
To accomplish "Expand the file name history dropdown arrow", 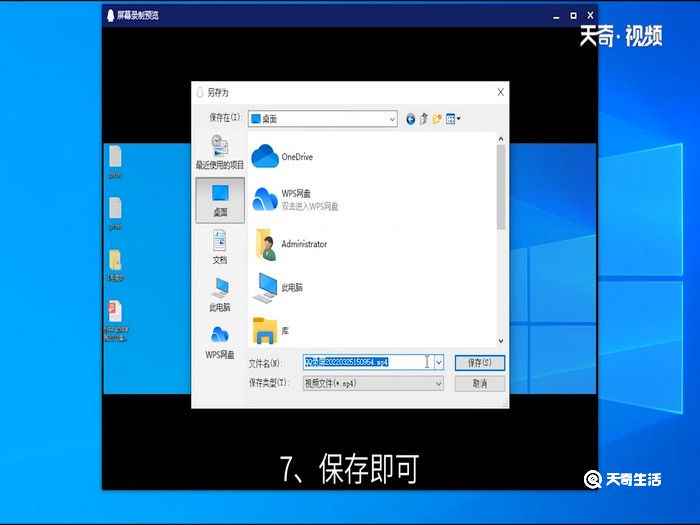I will point(439,362).
